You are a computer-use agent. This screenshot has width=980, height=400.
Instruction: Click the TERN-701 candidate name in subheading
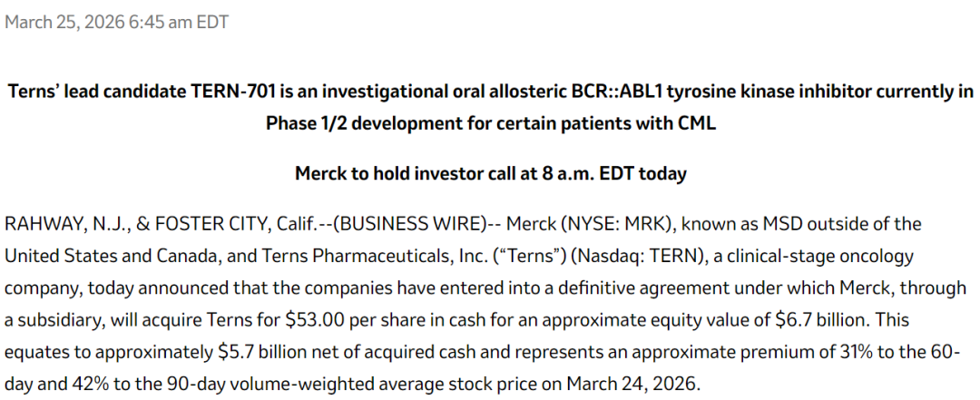point(236,92)
